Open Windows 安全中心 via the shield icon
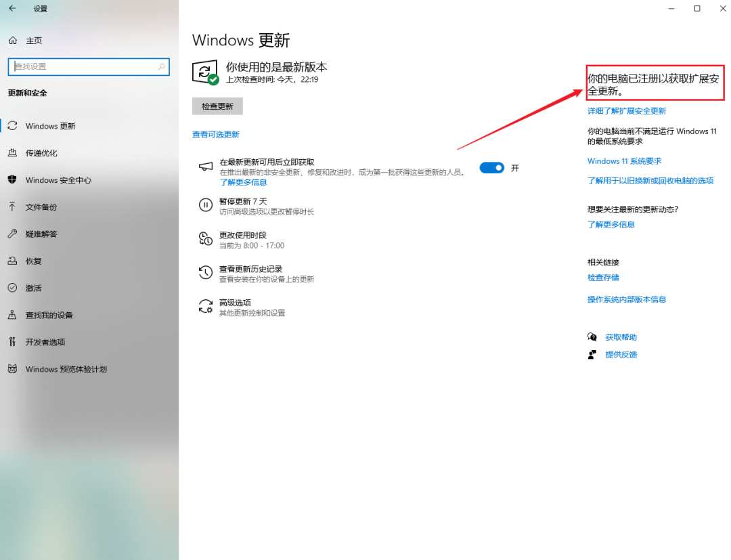The image size is (731, 560). click(14, 180)
